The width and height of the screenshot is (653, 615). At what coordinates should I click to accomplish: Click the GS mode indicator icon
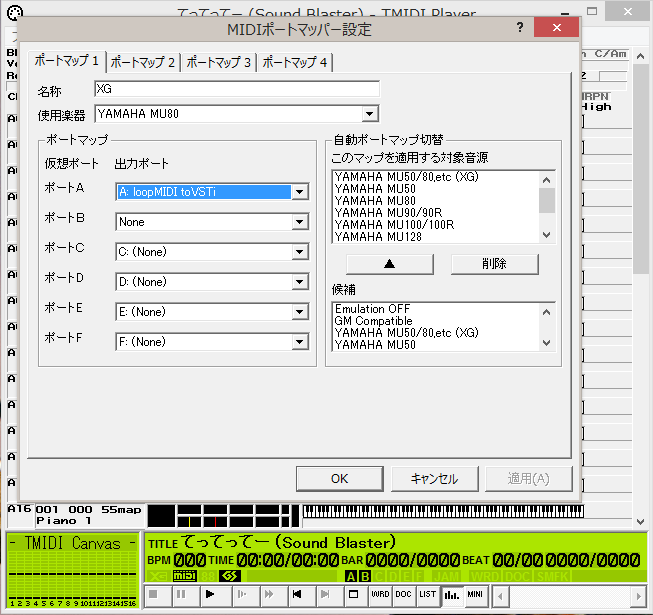229,576
